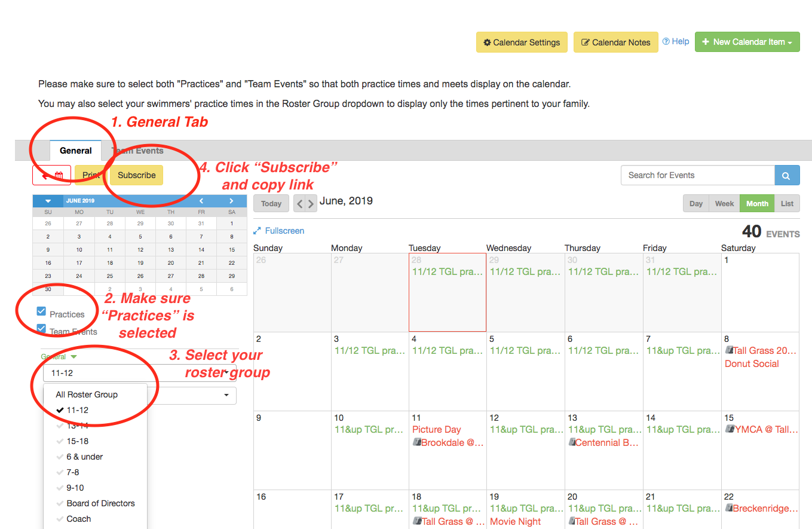Navigate main calendar to next period
Viewport: 812px width, 529px height.
[311, 204]
